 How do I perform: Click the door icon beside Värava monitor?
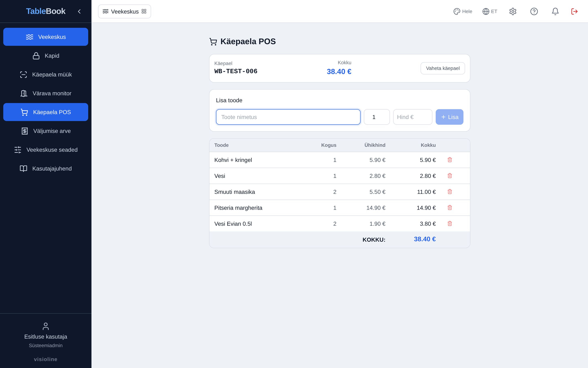tap(24, 93)
